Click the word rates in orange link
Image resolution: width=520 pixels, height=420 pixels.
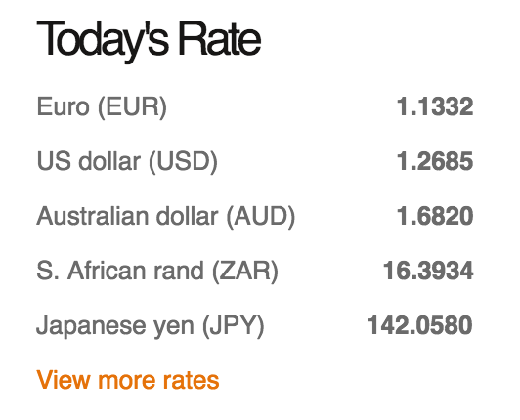click(191, 381)
